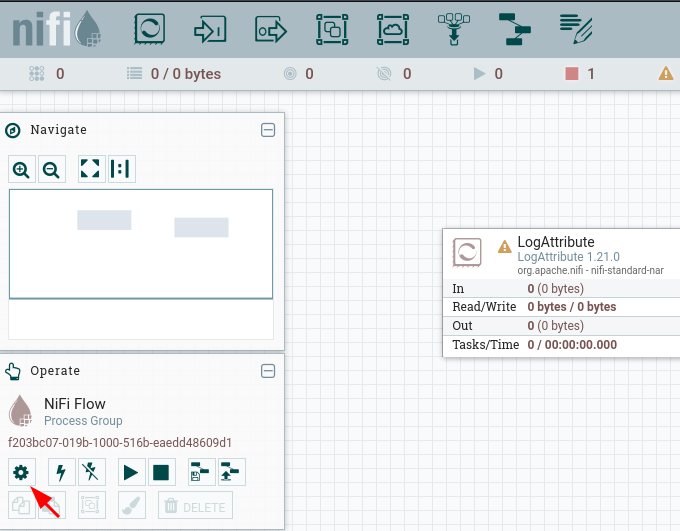Click the LogAttribute 'Out' stat row

tap(561, 326)
